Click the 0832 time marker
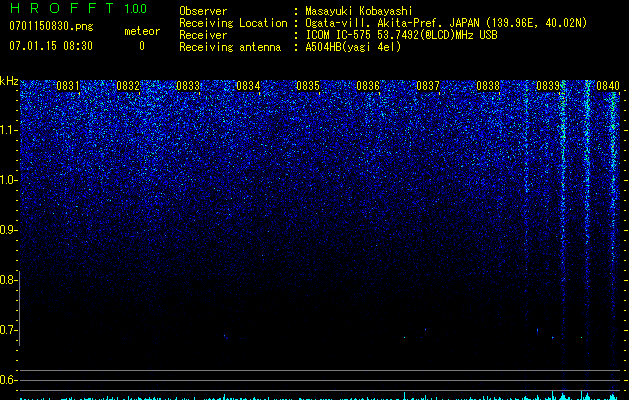629x400 pixels. [128, 86]
